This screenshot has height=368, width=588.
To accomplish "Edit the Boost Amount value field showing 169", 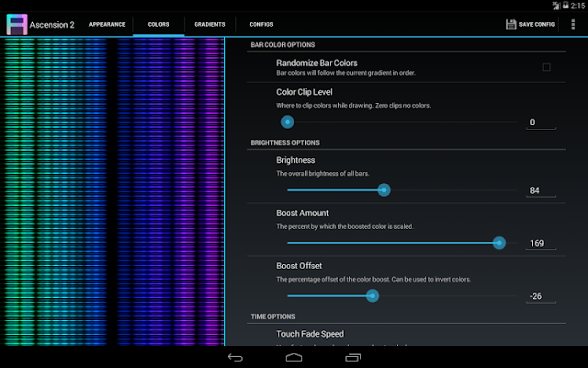I will 541,243.
